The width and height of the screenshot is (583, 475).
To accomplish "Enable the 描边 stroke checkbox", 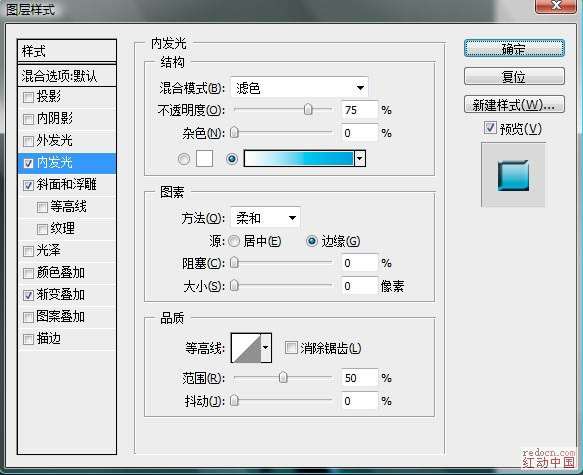I will [28, 339].
